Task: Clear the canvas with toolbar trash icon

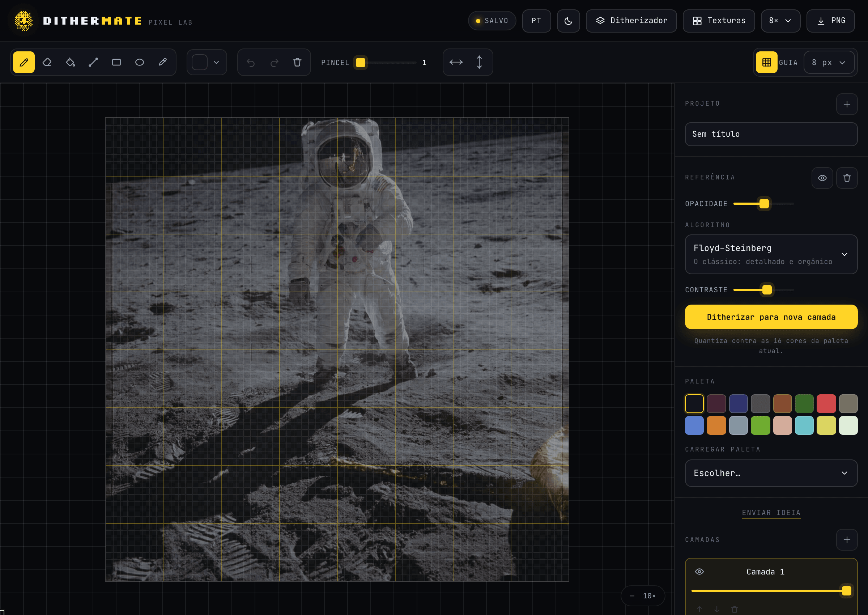Action: (x=297, y=62)
